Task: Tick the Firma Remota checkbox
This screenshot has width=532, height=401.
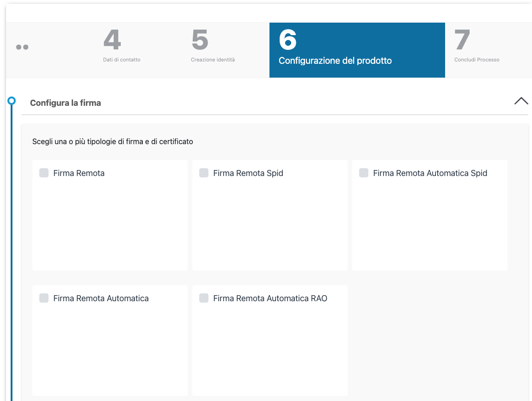Action: (x=44, y=173)
